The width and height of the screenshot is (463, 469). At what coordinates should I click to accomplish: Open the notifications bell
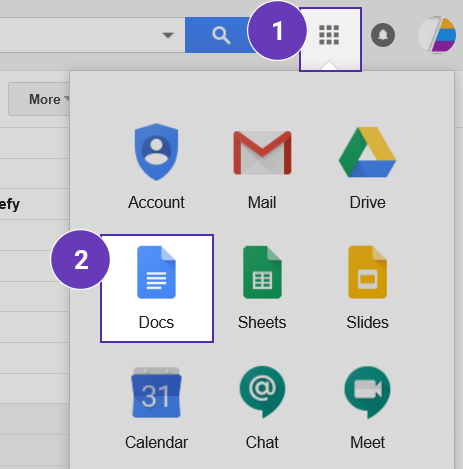click(x=383, y=35)
